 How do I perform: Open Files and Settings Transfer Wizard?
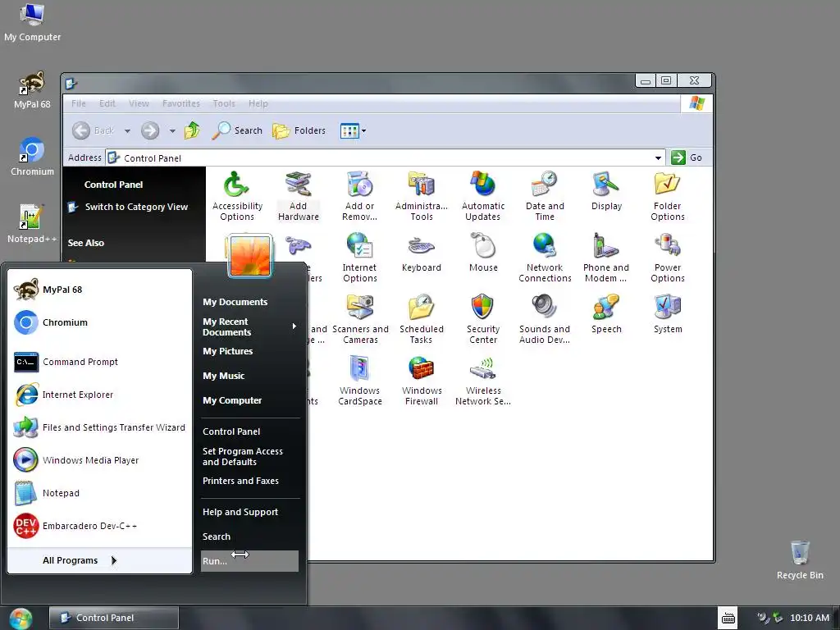(x=99, y=427)
